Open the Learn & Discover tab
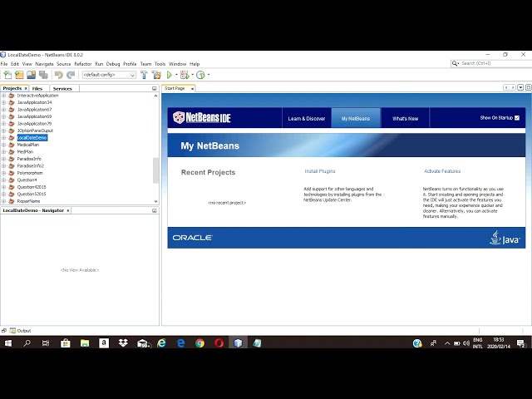 [x=307, y=118]
